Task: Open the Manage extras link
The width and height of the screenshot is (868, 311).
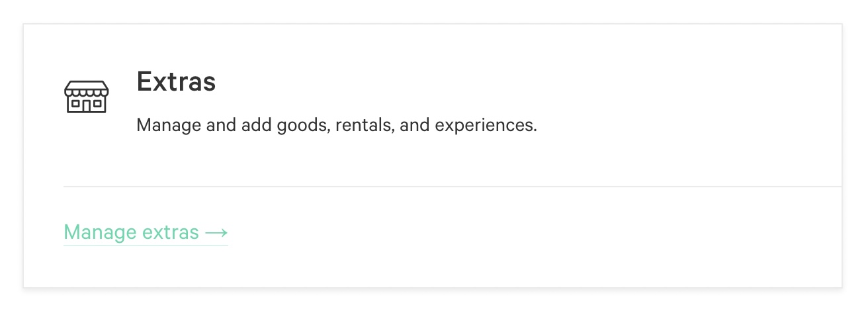Action: (x=146, y=232)
